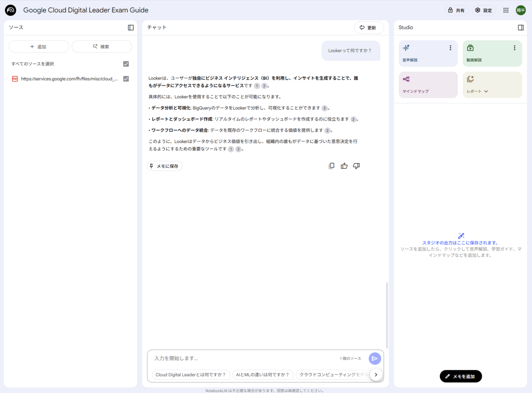Open citation 1 in first paragraph
532x393 pixels.
[257, 86]
